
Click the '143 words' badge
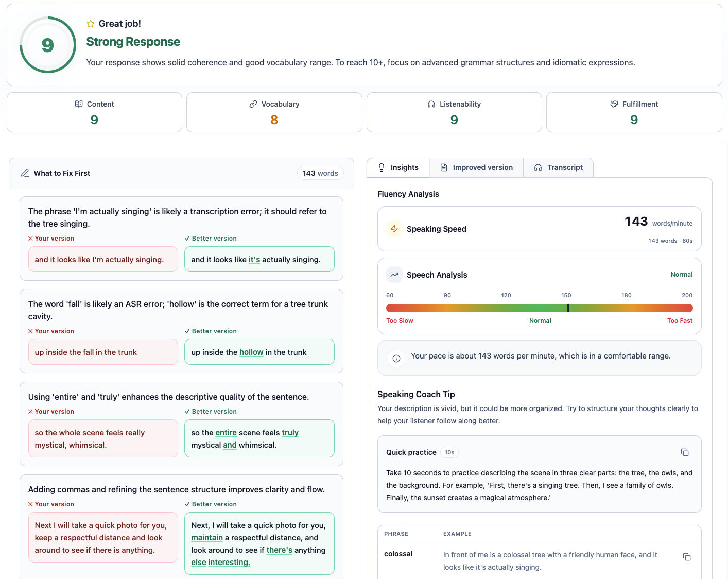[x=320, y=173]
